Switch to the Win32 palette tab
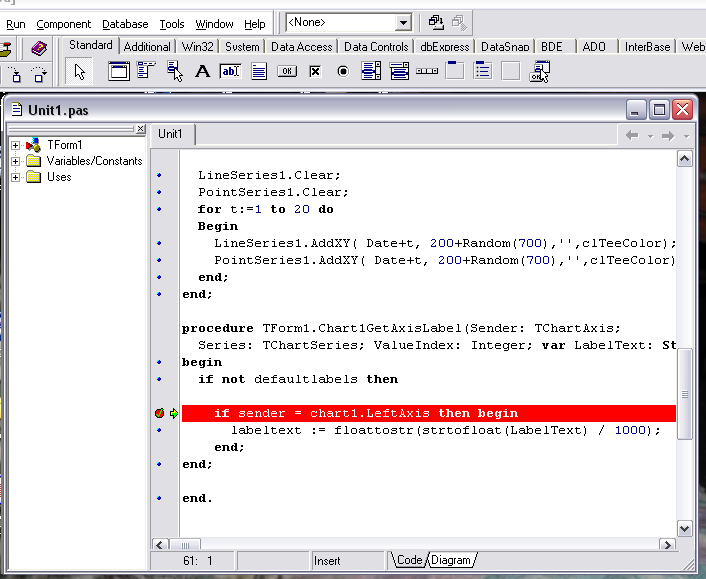The image size is (706, 579). point(197,46)
